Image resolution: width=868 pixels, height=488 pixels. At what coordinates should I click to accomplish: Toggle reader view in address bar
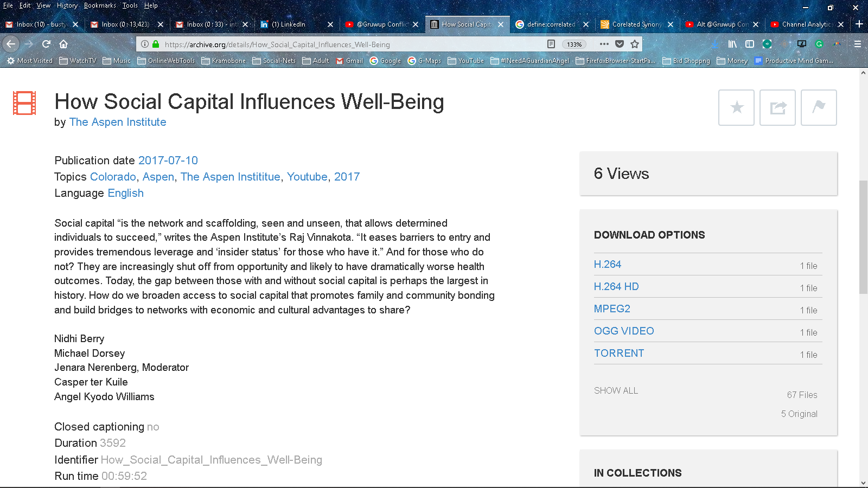click(551, 44)
